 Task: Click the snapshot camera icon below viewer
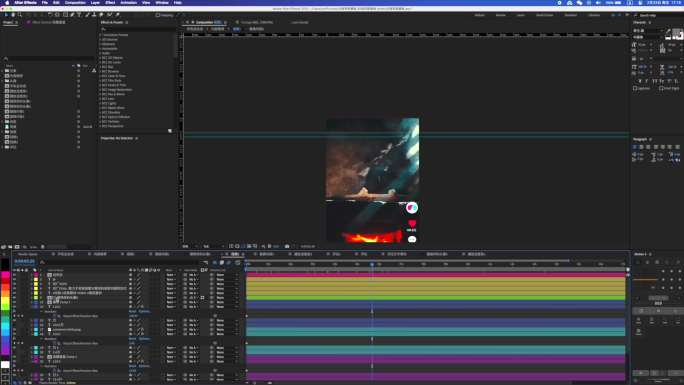tap(287, 246)
